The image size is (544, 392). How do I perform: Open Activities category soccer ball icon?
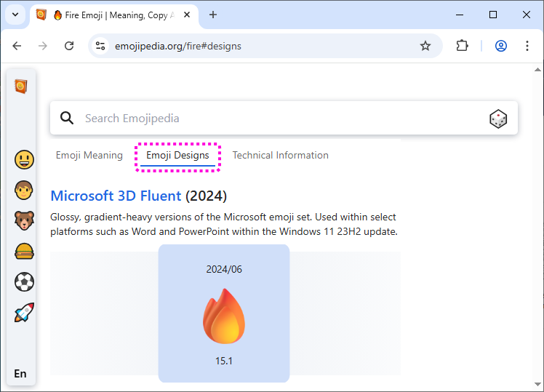24,281
